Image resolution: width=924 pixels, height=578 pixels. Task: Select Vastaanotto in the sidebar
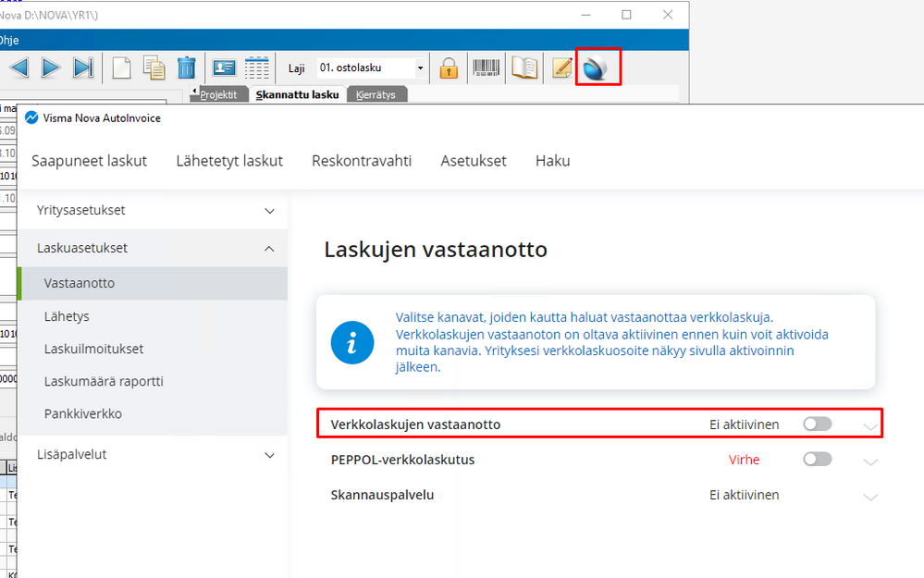tap(154, 283)
